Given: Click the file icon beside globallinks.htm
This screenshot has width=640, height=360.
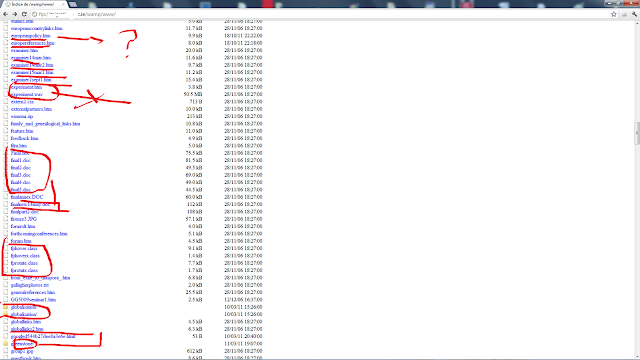Looking at the screenshot, I should tap(6, 322).
